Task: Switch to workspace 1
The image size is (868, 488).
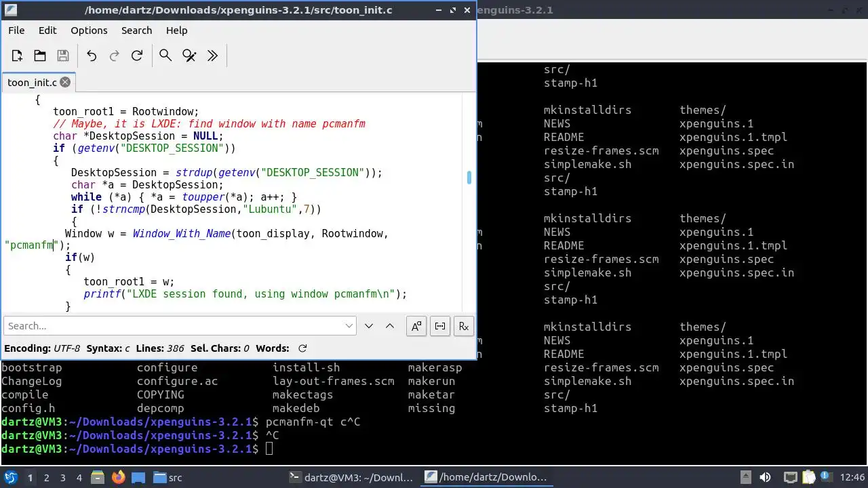Action: point(30,478)
